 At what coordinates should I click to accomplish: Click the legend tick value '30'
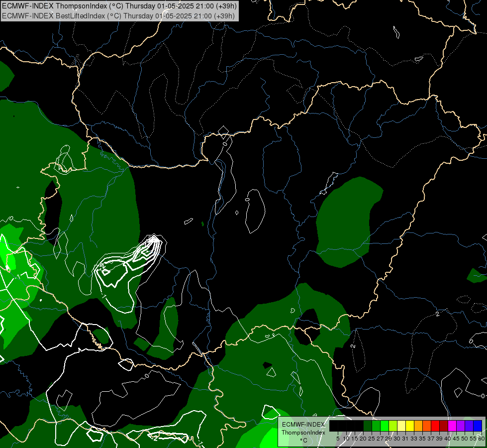[x=397, y=439]
